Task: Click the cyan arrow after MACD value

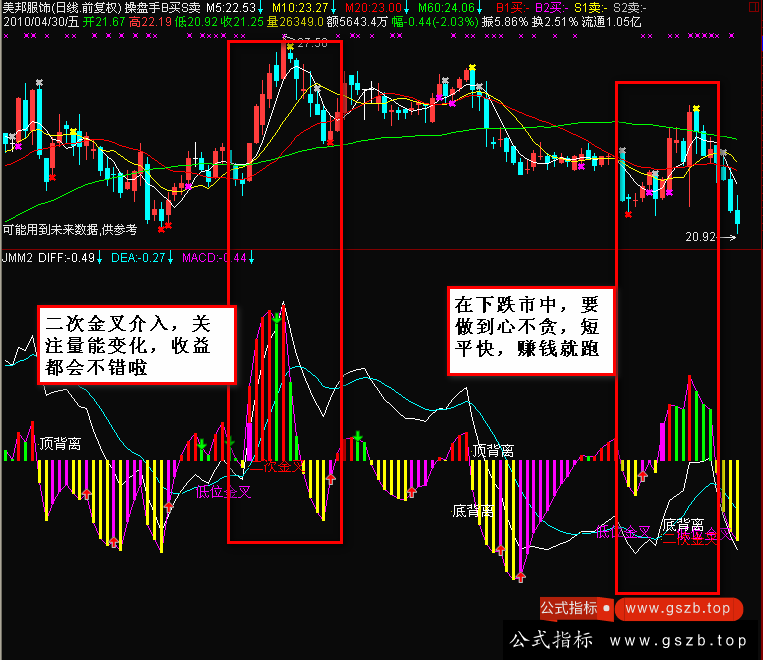Action: 250,258
